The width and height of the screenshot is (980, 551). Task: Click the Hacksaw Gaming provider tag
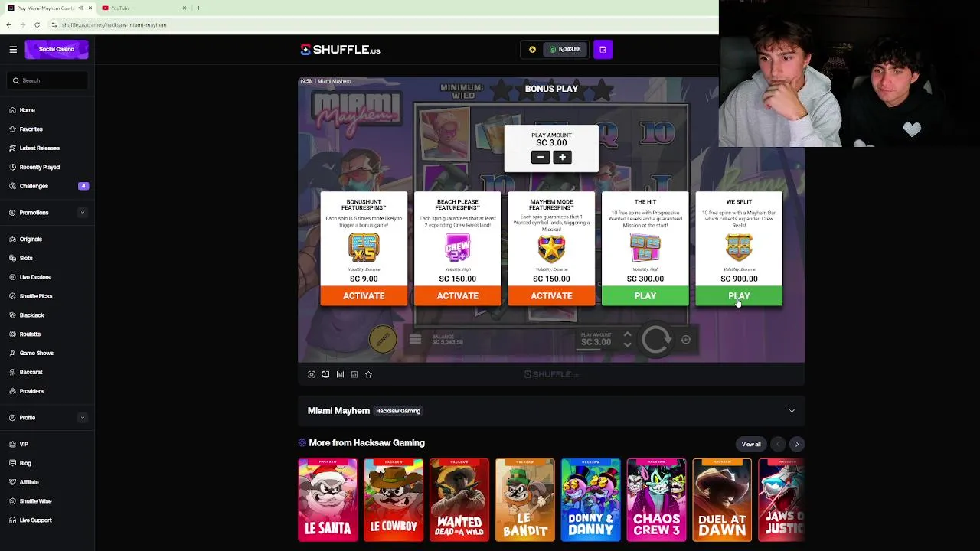(398, 411)
